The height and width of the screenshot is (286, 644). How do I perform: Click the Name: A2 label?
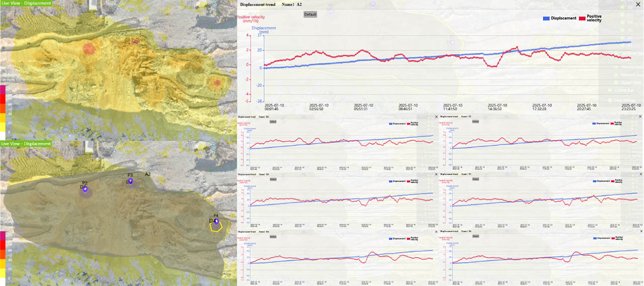click(x=292, y=5)
